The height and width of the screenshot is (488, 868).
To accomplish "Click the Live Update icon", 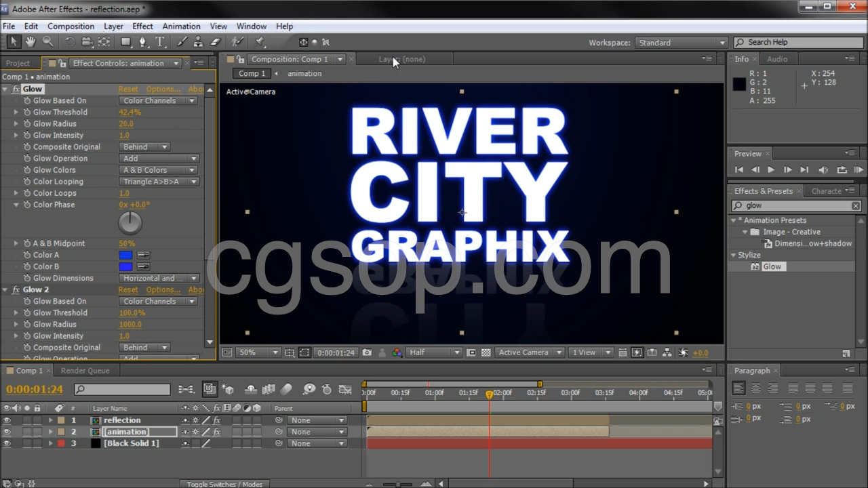I will 210,389.
